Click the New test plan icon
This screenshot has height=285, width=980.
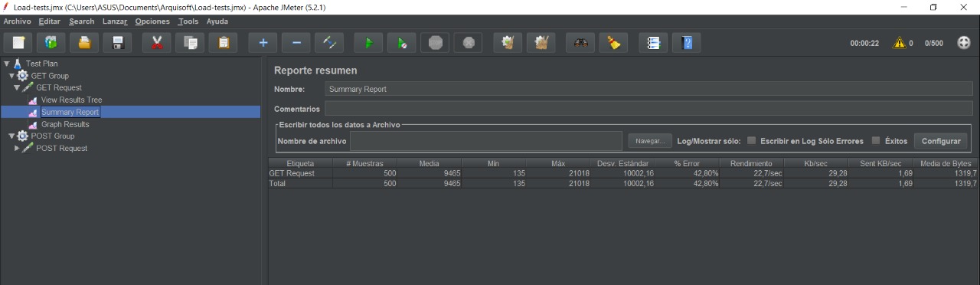(18, 43)
